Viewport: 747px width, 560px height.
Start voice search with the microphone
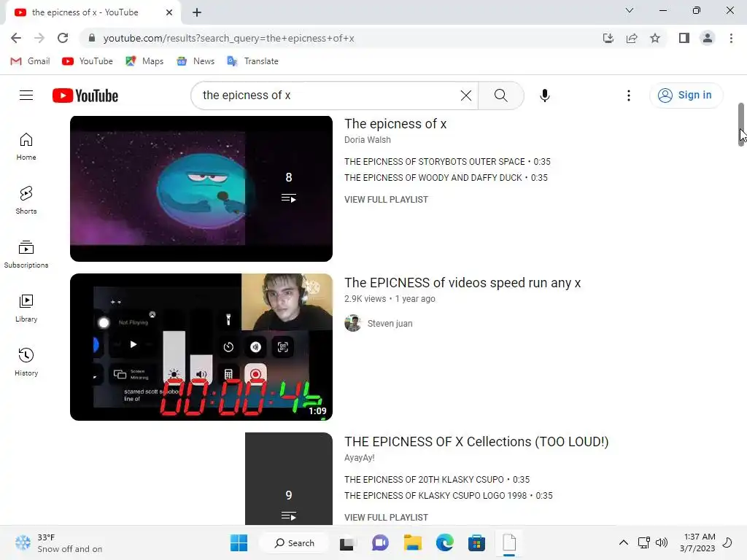544,96
